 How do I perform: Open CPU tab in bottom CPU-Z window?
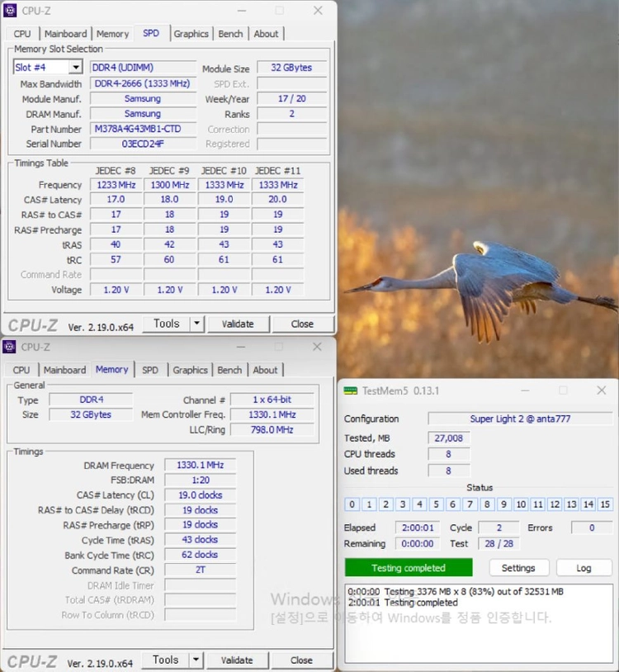[21, 370]
